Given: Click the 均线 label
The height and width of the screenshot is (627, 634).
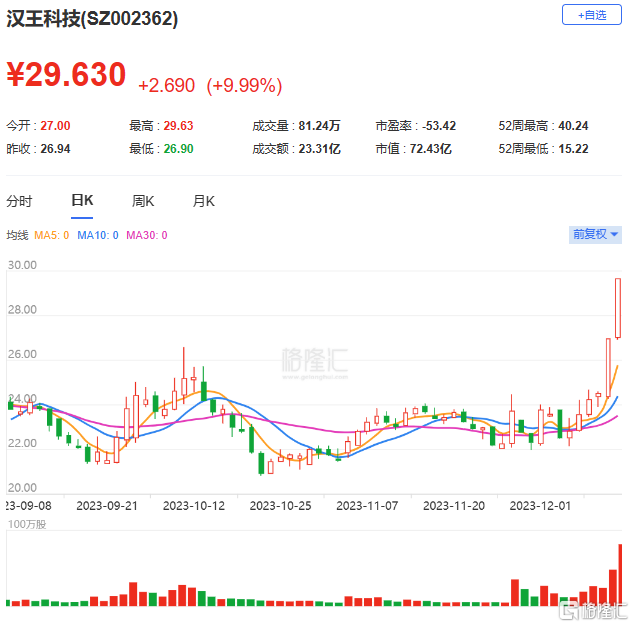Looking at the screenshot, I should click(17, 235).
